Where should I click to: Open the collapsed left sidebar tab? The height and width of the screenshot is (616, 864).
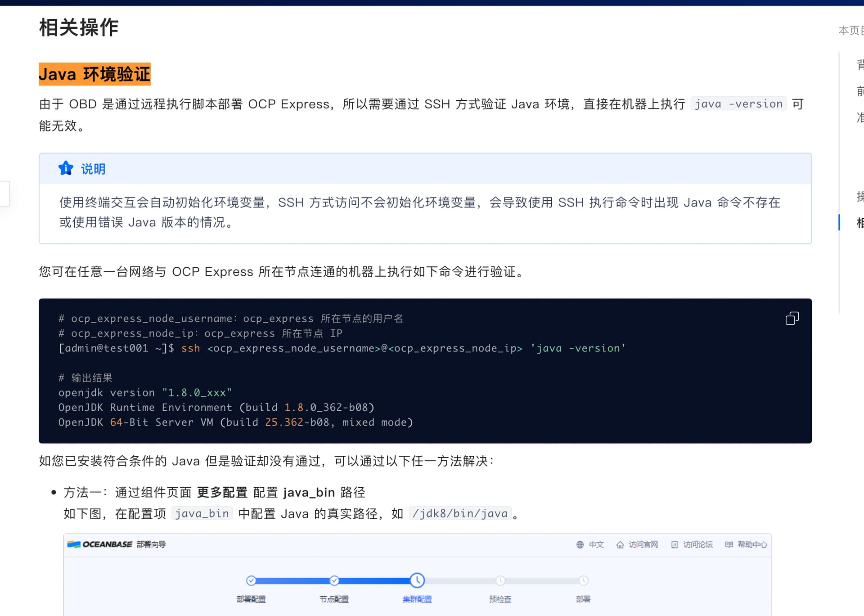[x=4, y=193]
